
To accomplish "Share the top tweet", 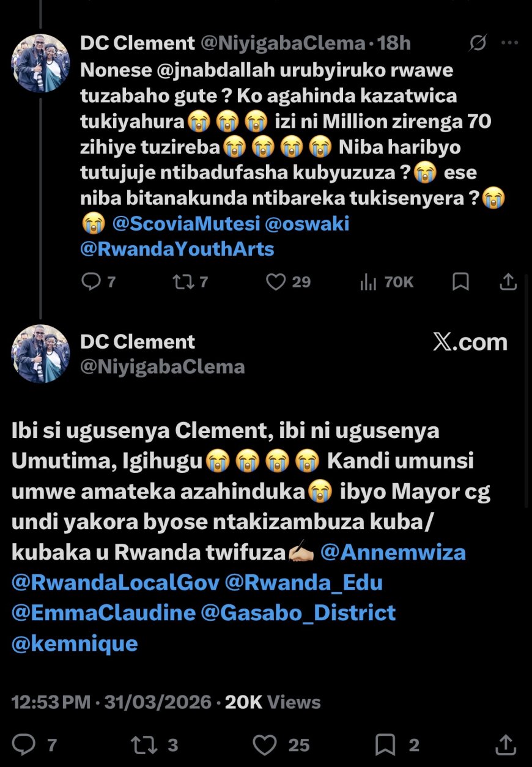I will [508, 281].
